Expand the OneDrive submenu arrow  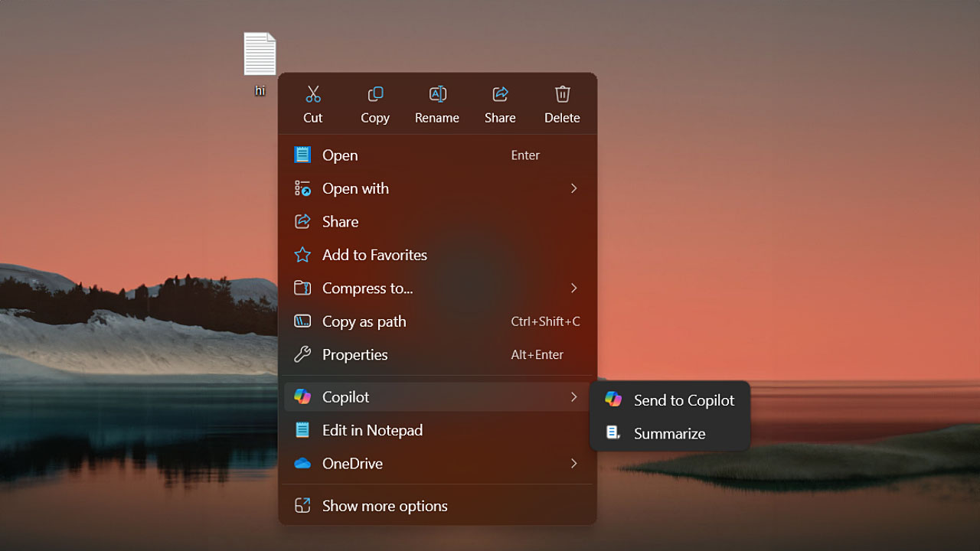tap(573, 463)
